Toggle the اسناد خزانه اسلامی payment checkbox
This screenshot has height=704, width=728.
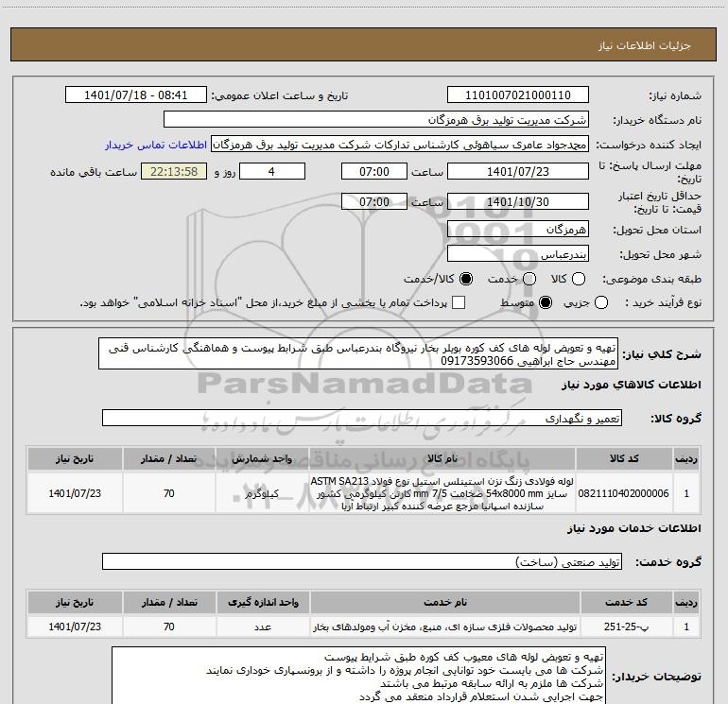[x=459, y=302]
